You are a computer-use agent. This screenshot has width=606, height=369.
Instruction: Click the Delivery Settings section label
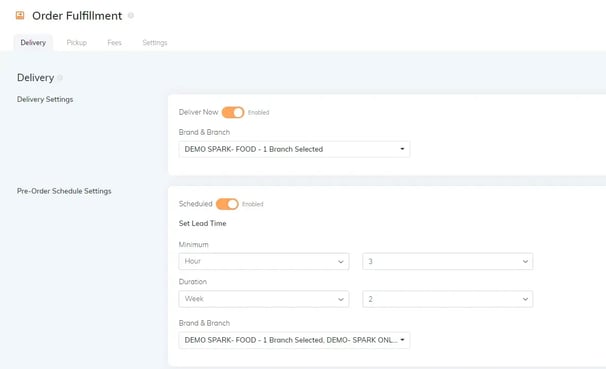(45, 99)
